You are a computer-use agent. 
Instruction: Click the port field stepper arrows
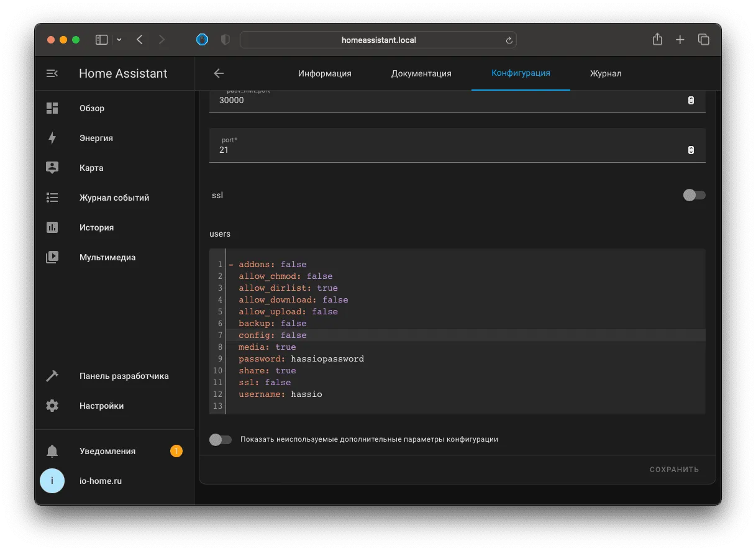click(x=691, y=150)
